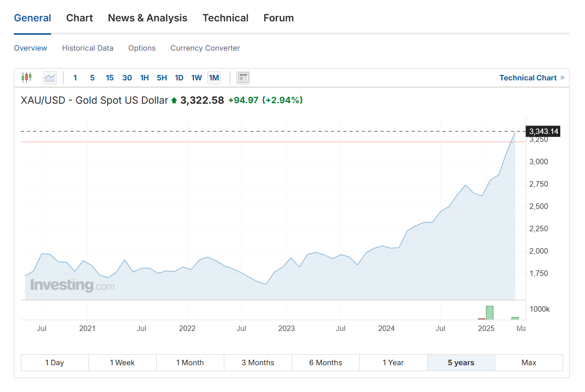Click the 2025 green volume bar
Image resolution: width=585 pixels, height=392 pixels.
pos(490,313)
